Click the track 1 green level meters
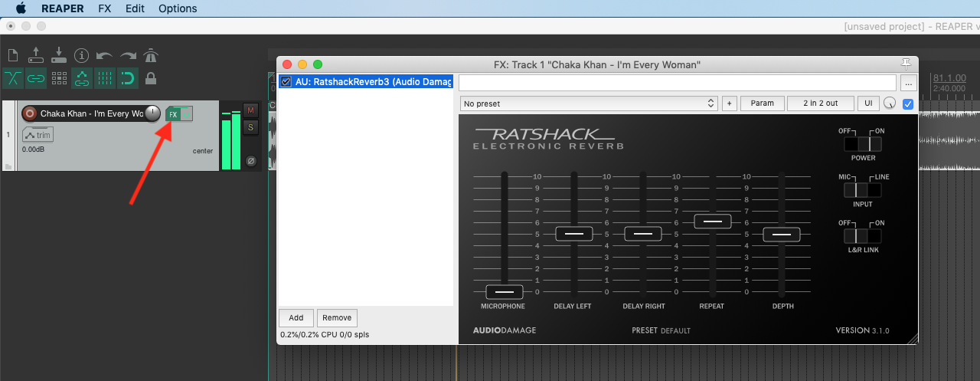Viewport: 980px width, 381px height. [230, 140]
